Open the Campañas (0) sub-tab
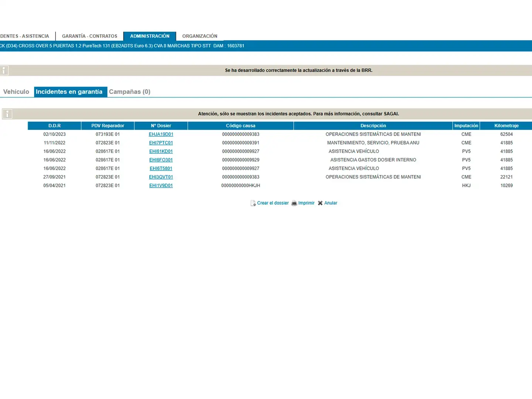Viewport: 532px width, 399px height. pos(130,92)
